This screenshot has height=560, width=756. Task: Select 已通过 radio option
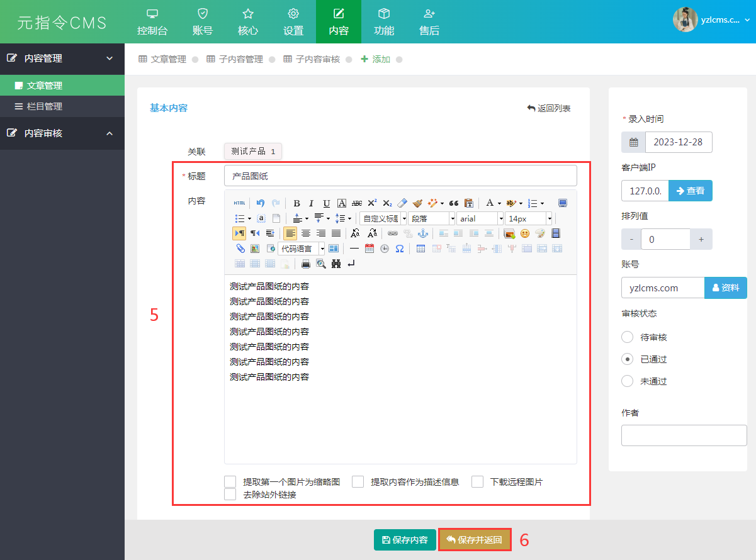coord(627,359)
